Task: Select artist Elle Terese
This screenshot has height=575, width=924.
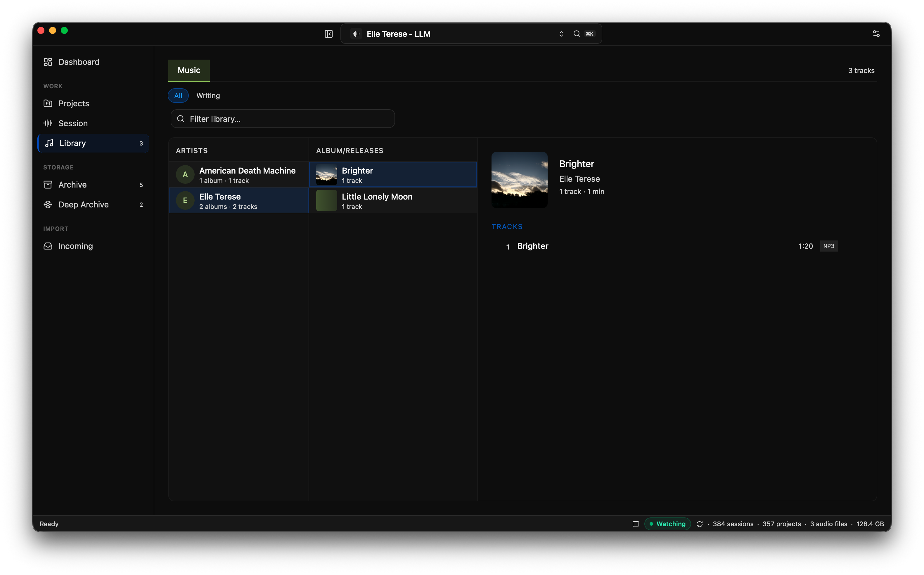Action: [239, 200]
